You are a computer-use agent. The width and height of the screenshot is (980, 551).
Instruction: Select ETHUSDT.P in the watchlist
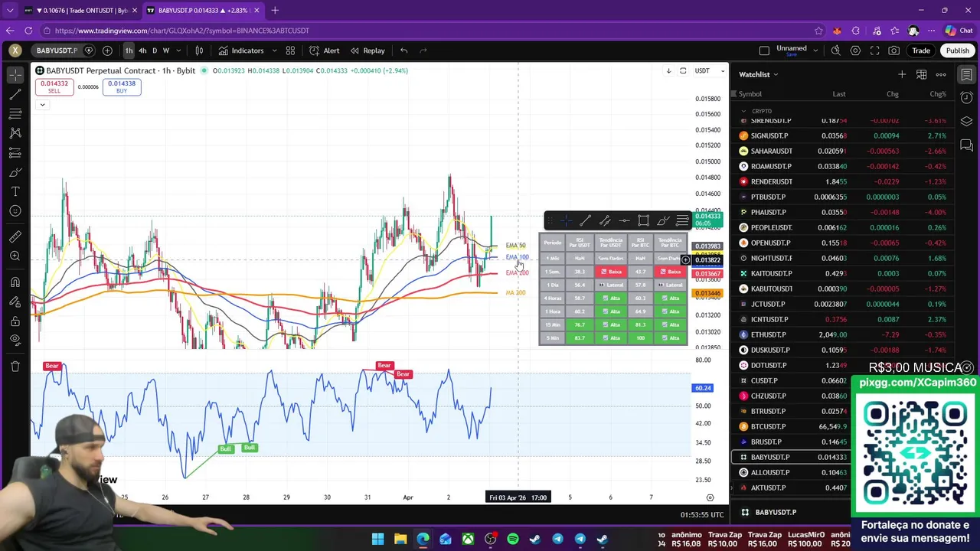(845, 334)
